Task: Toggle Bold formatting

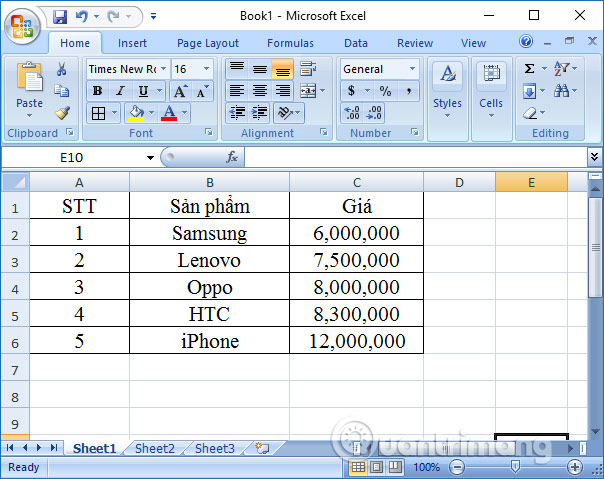Action: [x=97, y=91]
